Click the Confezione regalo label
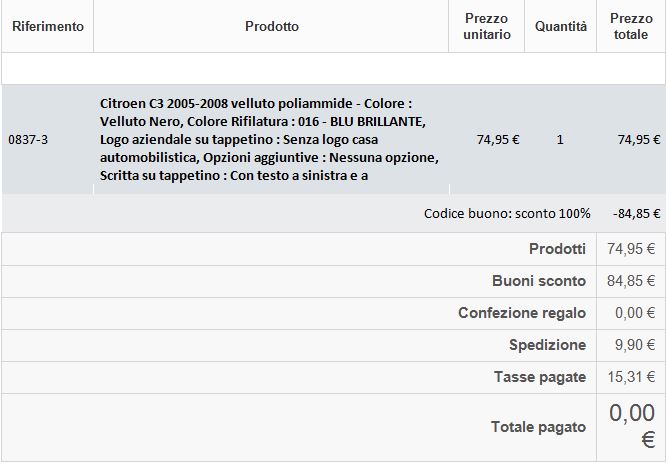 tap(522, 313)
